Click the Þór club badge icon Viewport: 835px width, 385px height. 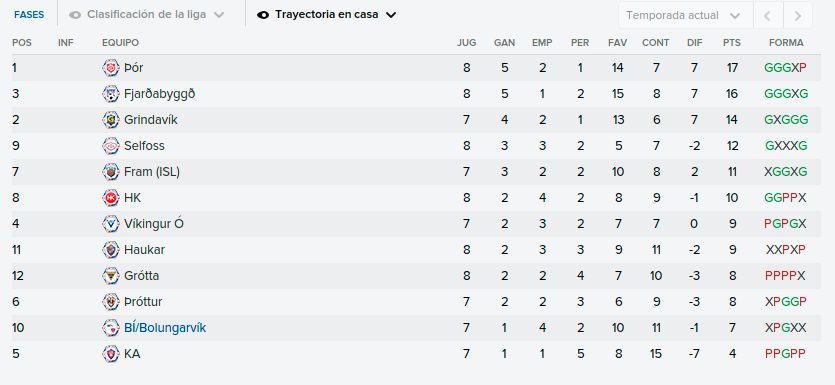pos(111,68)
